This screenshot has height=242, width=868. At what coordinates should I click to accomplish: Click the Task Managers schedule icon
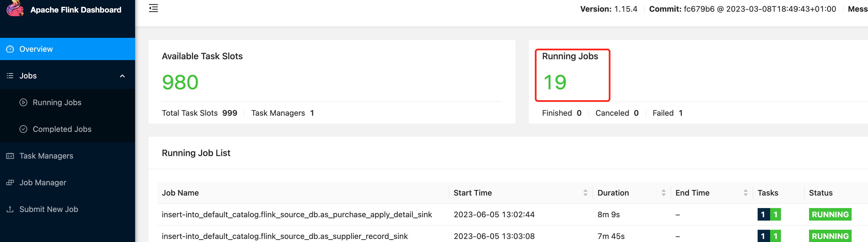[x=10, y=156]
